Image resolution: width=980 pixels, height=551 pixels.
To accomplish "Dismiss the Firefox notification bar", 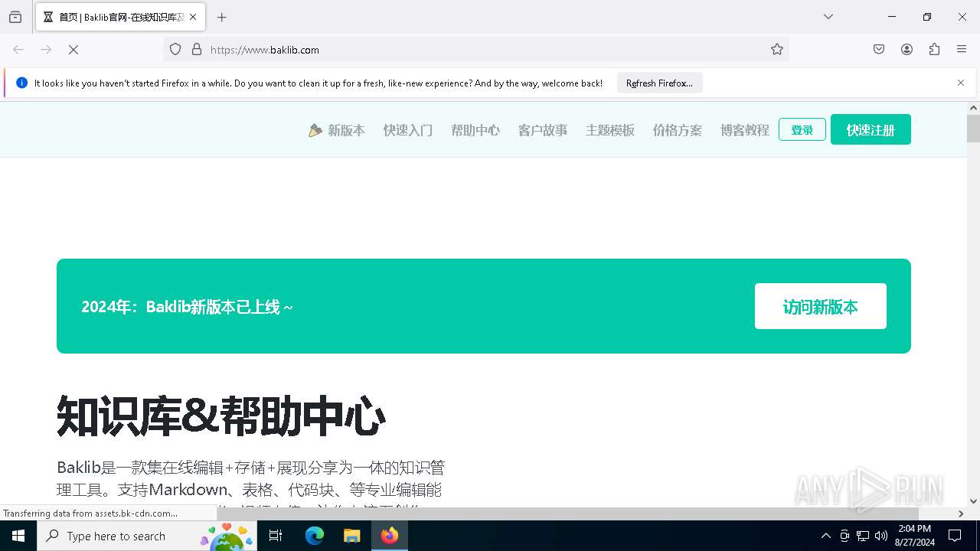I will (x=961, y=83).
